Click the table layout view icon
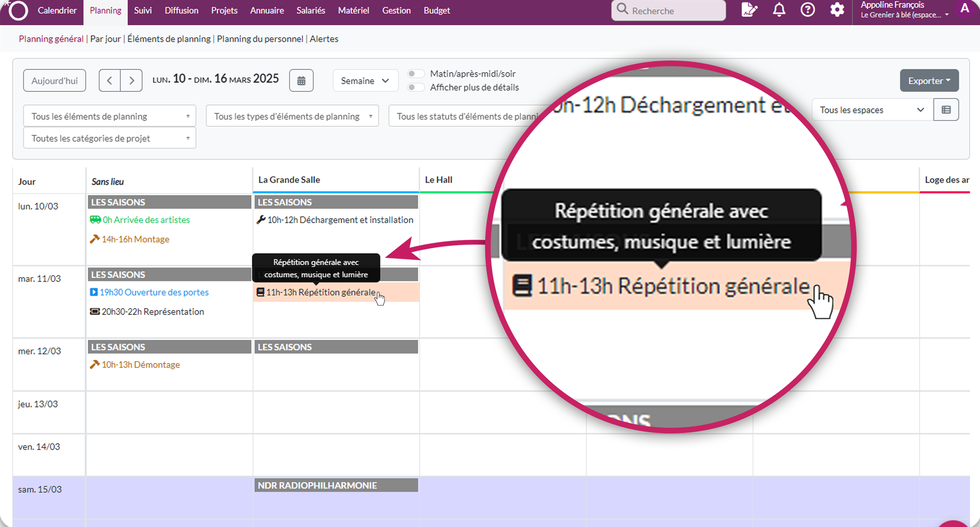Viewport: 980px width, 527px height. 946,110
